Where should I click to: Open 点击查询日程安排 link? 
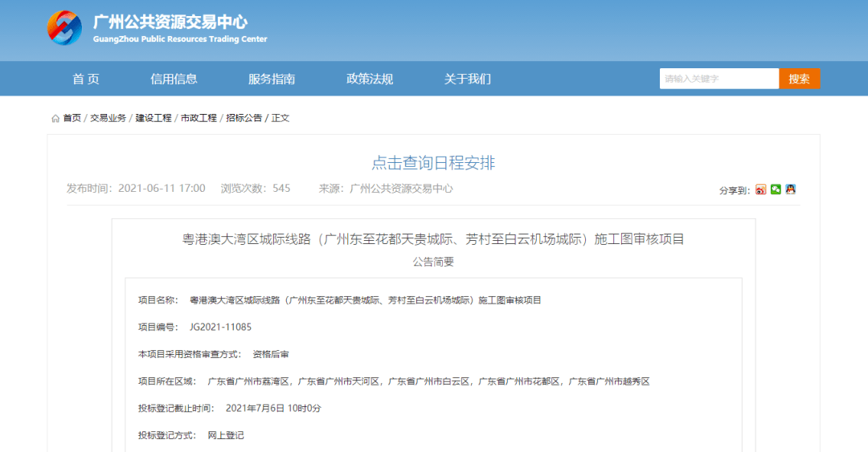[x=433, y=163]
